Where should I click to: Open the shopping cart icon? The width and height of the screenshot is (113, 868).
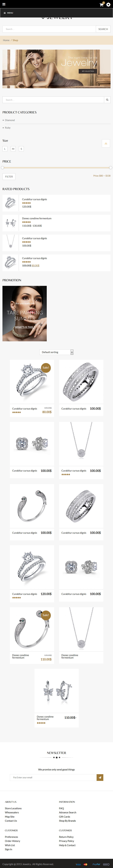click(101, 4)
